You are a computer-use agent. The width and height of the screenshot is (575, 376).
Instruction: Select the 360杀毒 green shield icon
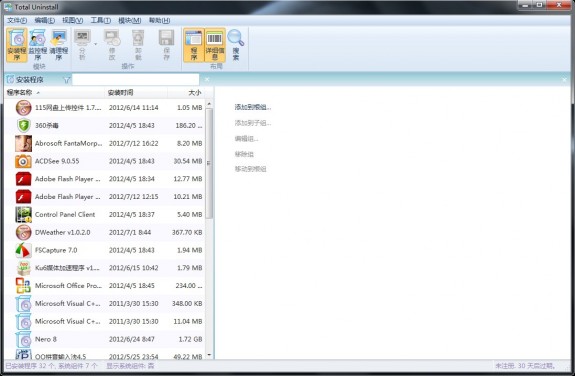click(23, 125)
